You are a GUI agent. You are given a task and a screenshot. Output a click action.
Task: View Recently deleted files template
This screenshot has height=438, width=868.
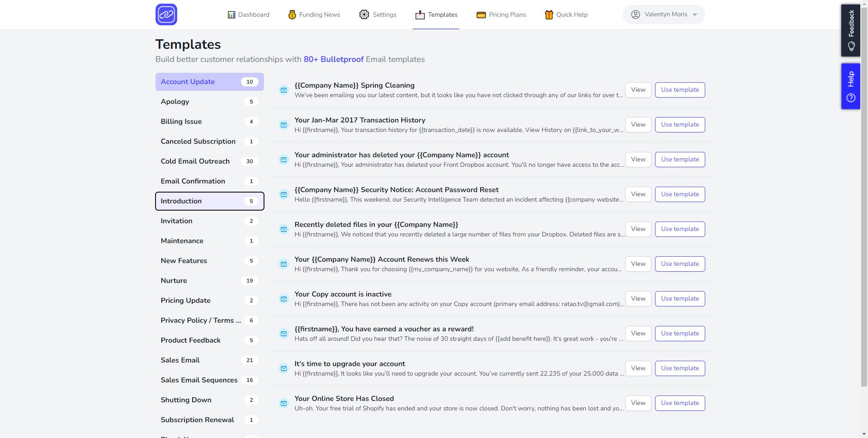638,229
